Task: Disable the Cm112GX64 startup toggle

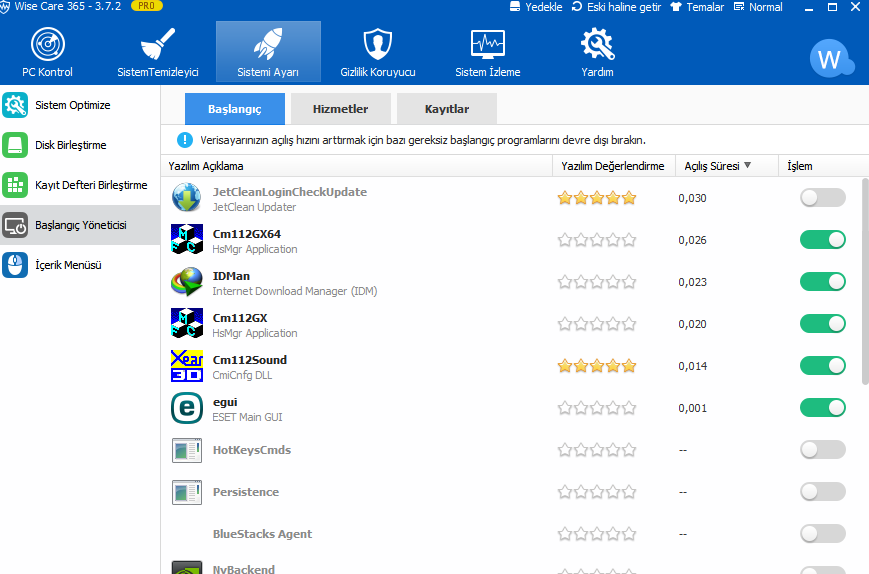Action: (x=822, y=239)
